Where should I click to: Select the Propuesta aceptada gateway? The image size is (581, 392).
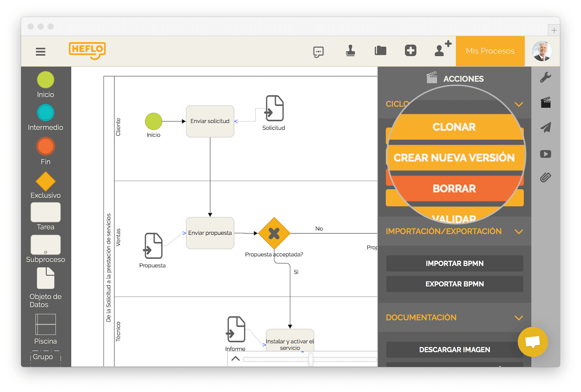[x=274, y=234]
